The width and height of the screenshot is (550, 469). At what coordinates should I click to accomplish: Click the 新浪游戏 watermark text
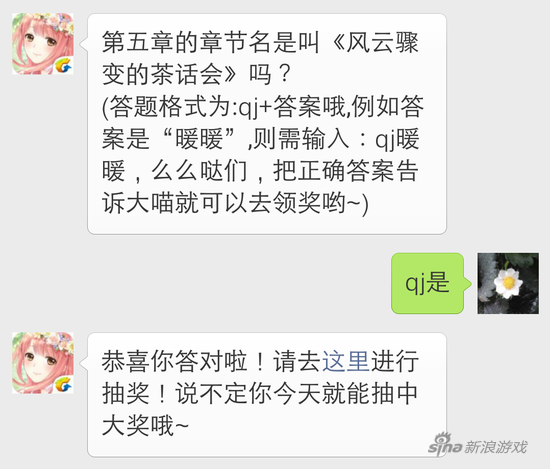pyautogui.click(x=496, y=447)
